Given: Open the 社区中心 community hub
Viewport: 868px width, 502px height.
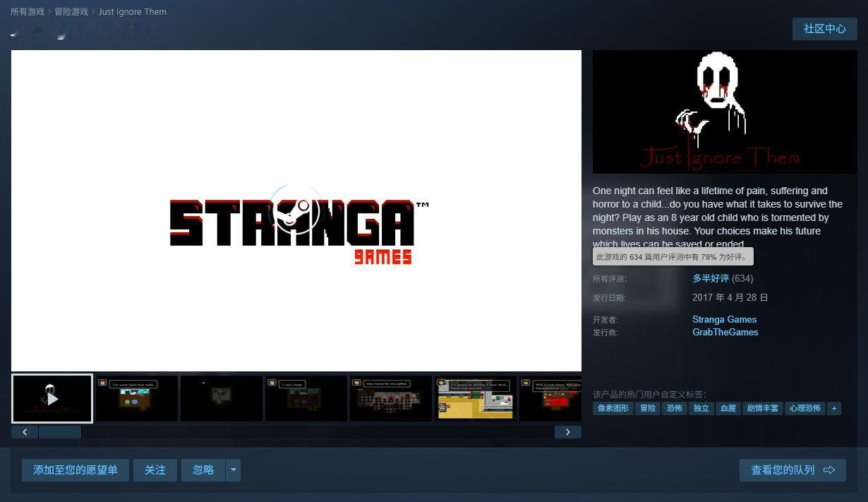Looking at the screenshot, I should tap(824, 29).
